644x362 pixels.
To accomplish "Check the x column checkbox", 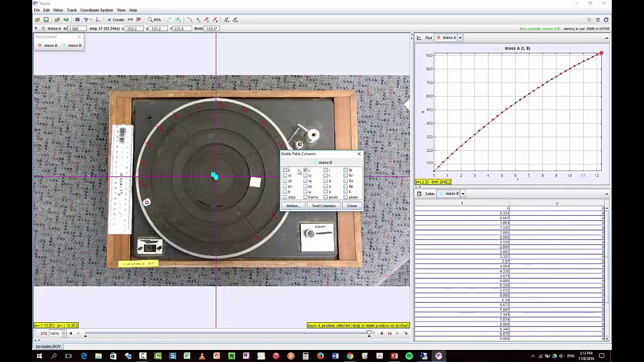I will (285, 170).
